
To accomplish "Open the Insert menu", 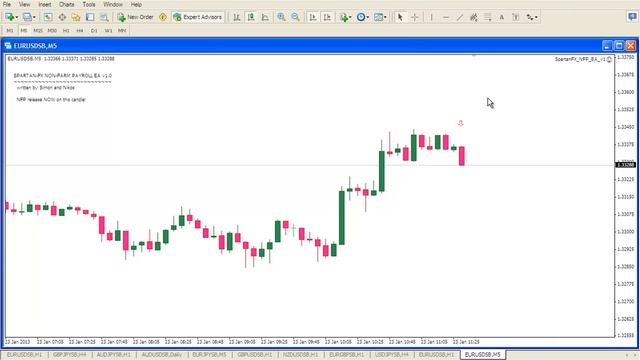I will click(x=44, y=4).
